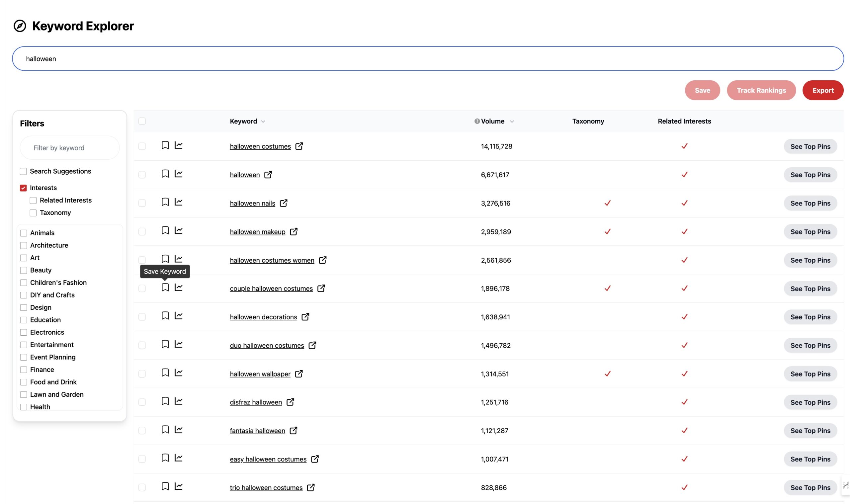This screenshot has width=850, height=504.
Task: Click the Volume help question-mark icon
Action: (477, 121)
